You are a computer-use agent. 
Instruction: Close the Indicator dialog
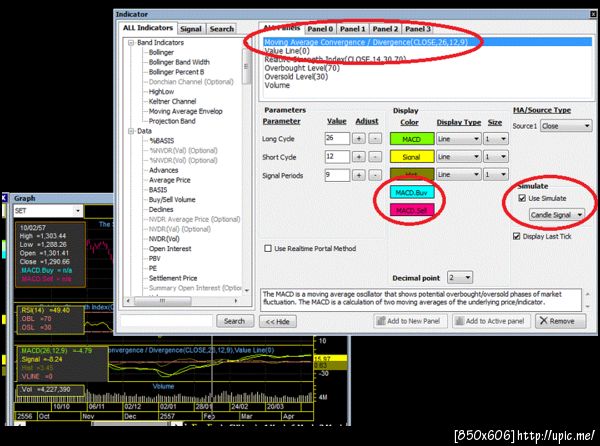[593, 14]
